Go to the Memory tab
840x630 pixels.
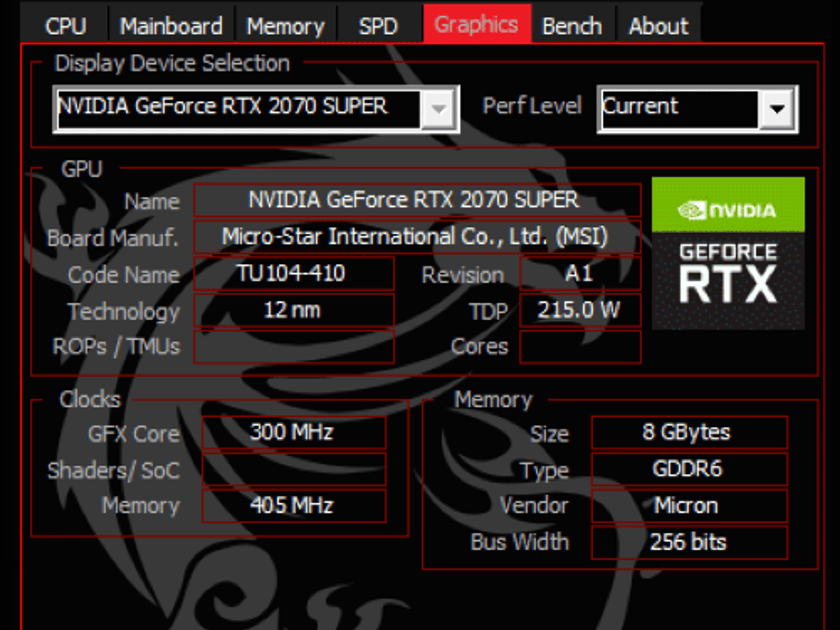click(x=285, y=26)
